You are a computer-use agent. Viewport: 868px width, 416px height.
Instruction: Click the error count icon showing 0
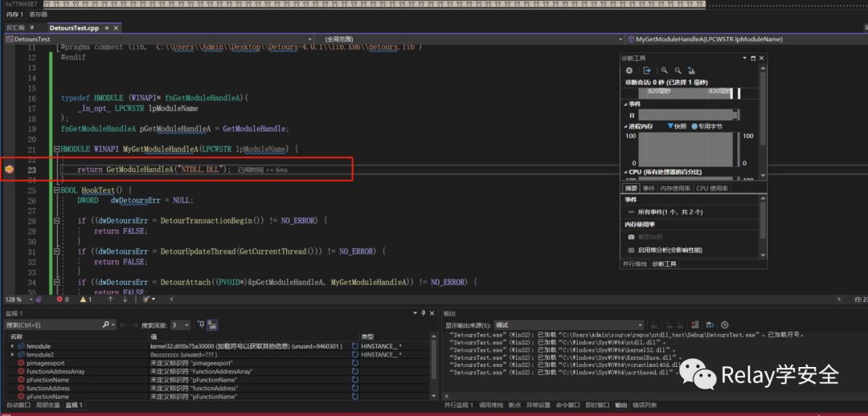coord(60,300)
